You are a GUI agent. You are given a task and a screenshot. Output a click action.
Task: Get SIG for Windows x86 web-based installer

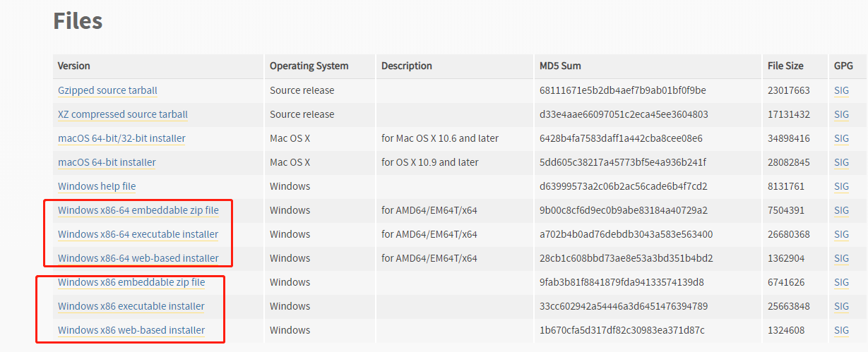click(x=841, y=330)
